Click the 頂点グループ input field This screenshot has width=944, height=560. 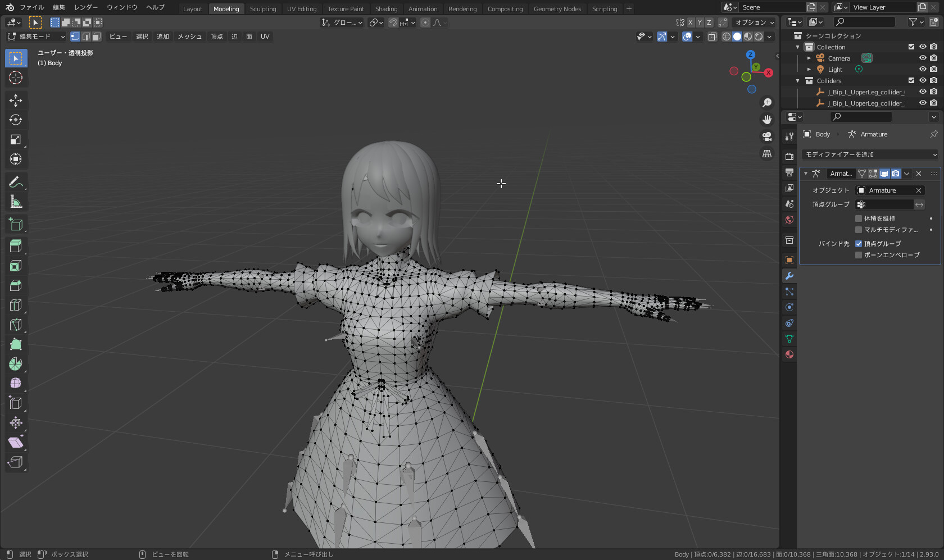tap(884, 204)
